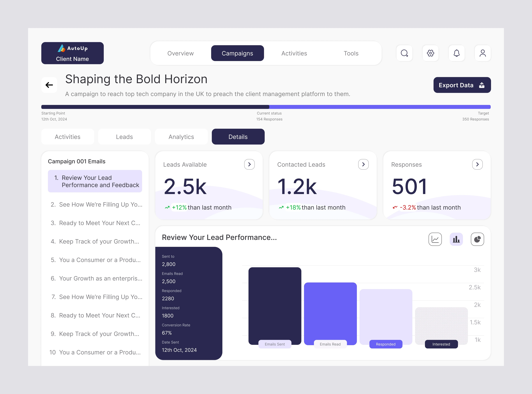Screen dimensions: 532x394
Task: Switch to line chart view
Action: 435,239
